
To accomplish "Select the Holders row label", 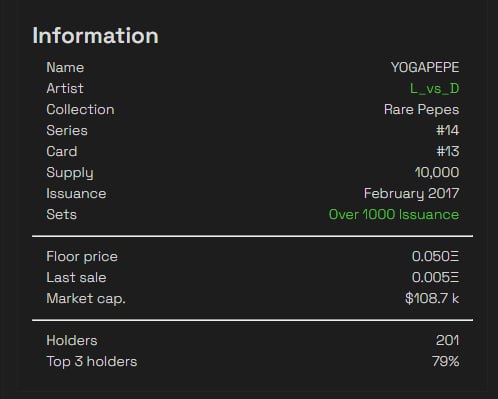I will point(72,340).
